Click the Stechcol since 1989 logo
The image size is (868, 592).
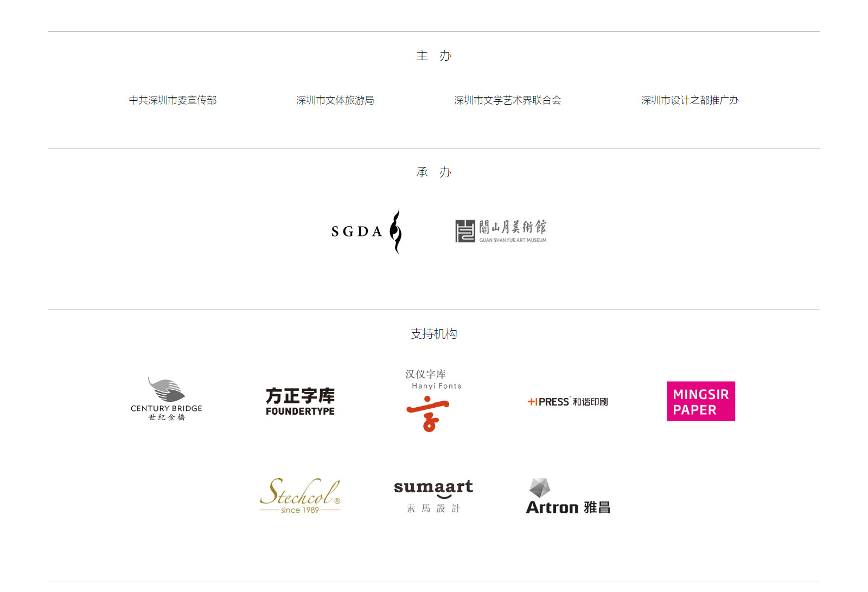[x=300, y=496]
